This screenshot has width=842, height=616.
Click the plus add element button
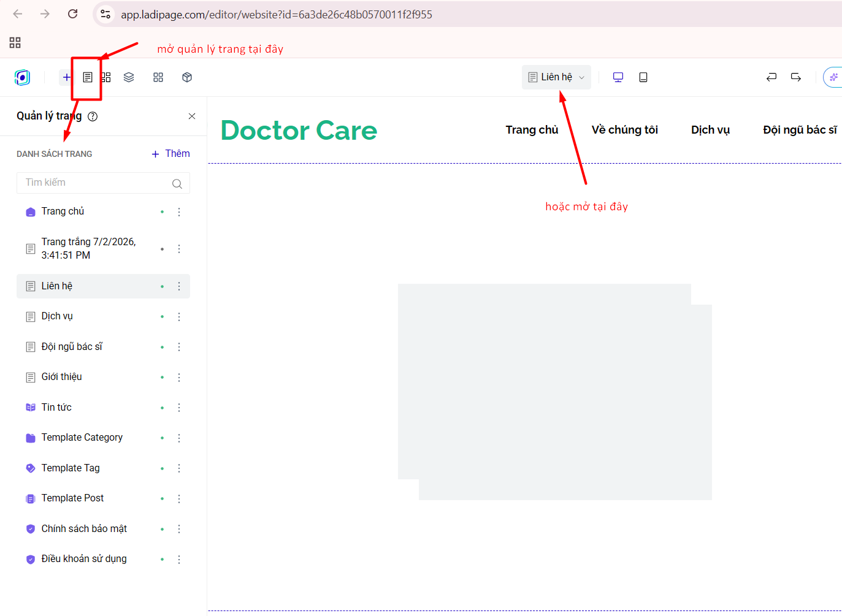point(66,77)
